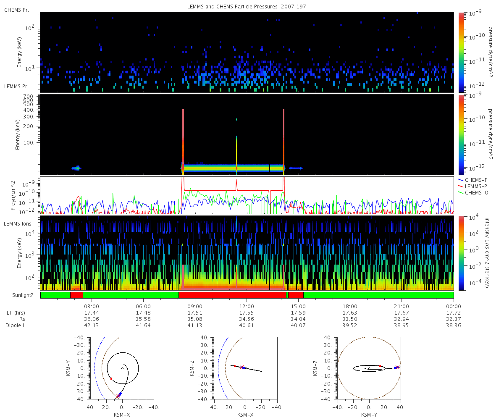Image resolution: width=504 pixels, height=420 pixels.
Task: Click the 12:00 time axis label
Action: (x=247, y=306)
